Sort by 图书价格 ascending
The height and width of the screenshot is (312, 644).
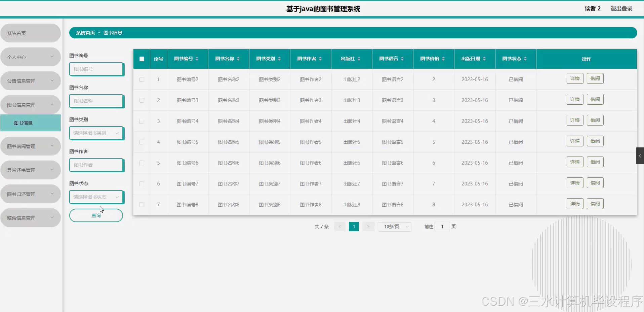tap(443, 59)
